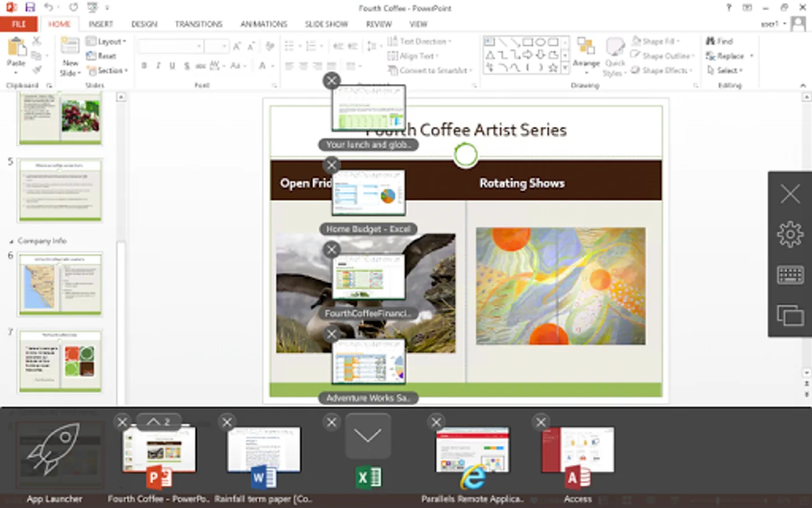Toggle italic formatting
Screen dimensions: 812x508
(x=158, y=66)
